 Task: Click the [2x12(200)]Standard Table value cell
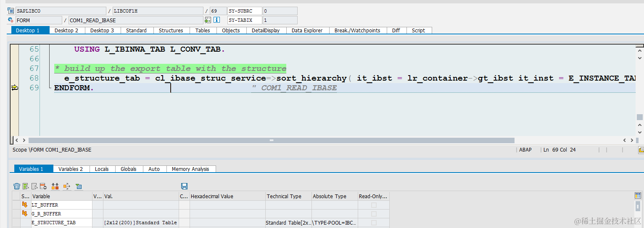[141, 223]
